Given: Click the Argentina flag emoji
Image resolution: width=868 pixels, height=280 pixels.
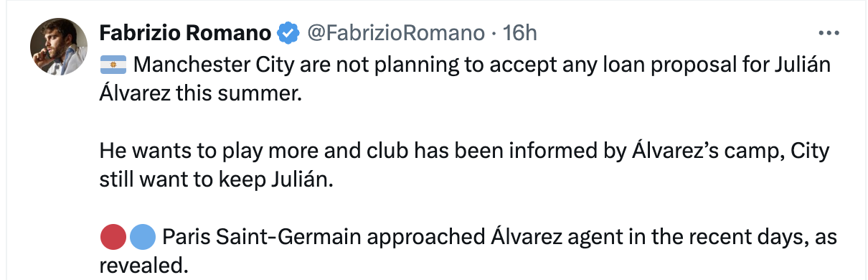Looking at the screenshot, I should [113, 65].
